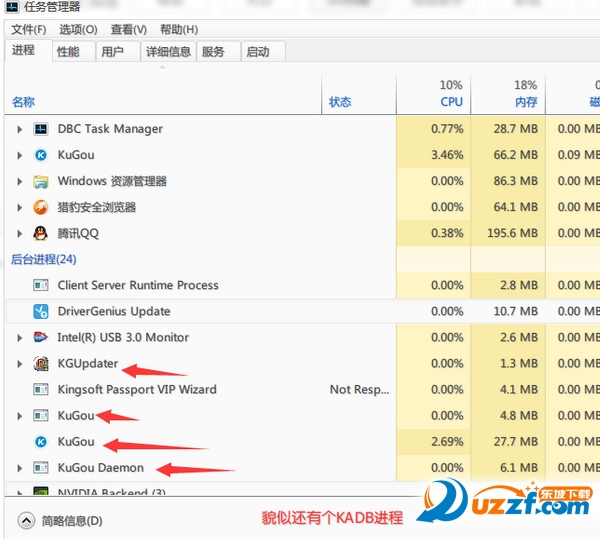Click the Task Manager title bar icon

[12, 7]
